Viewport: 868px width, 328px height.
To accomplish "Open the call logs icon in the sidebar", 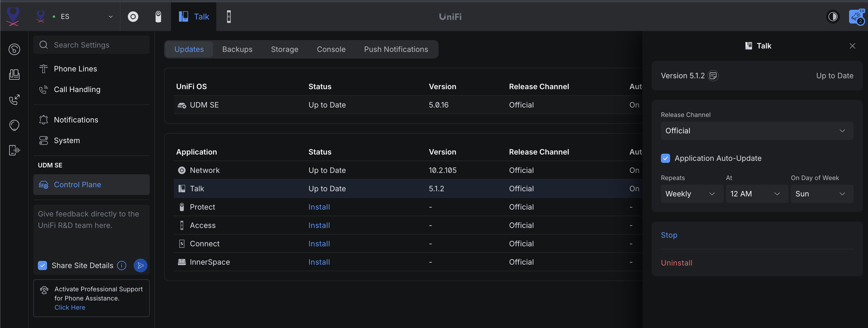I will tap(14, 100).
